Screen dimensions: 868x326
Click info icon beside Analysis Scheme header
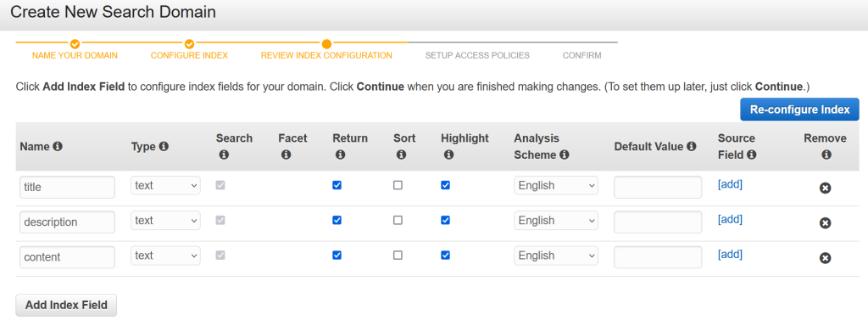tap(564, 155)
